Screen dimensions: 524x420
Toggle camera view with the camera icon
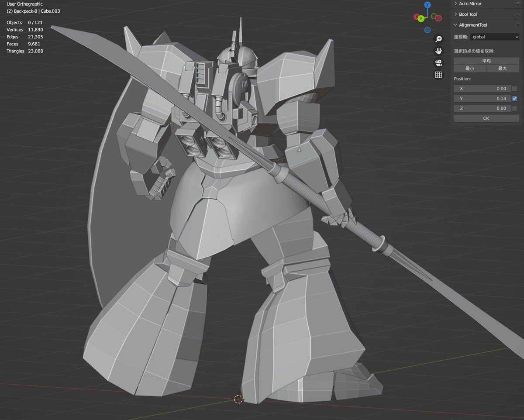point(438,63)
